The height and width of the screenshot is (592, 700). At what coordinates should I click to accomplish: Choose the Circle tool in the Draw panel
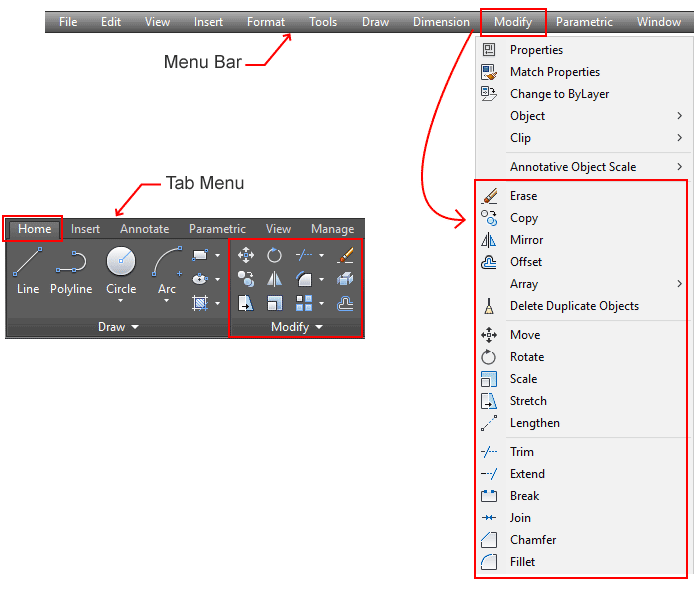(121, 270)
